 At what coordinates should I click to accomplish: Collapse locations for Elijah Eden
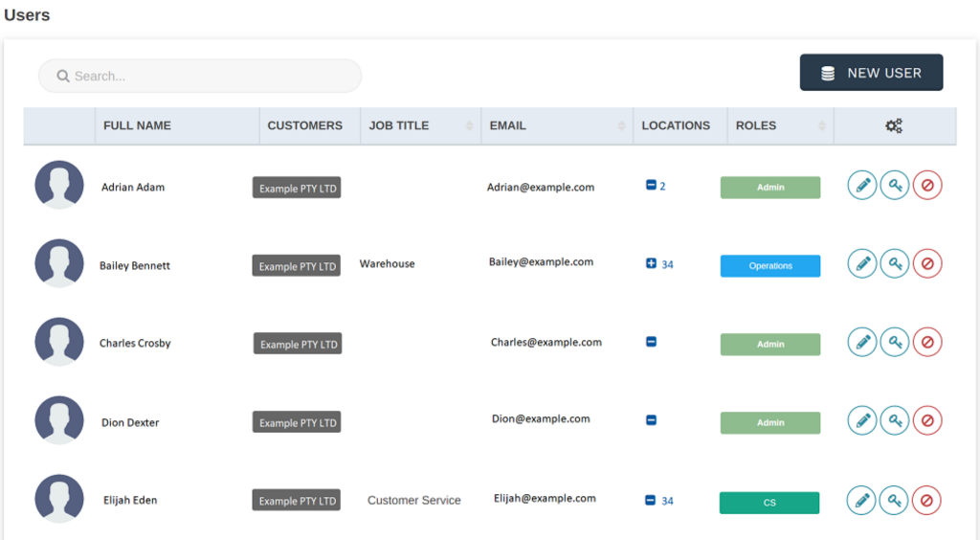click(651, 500)
